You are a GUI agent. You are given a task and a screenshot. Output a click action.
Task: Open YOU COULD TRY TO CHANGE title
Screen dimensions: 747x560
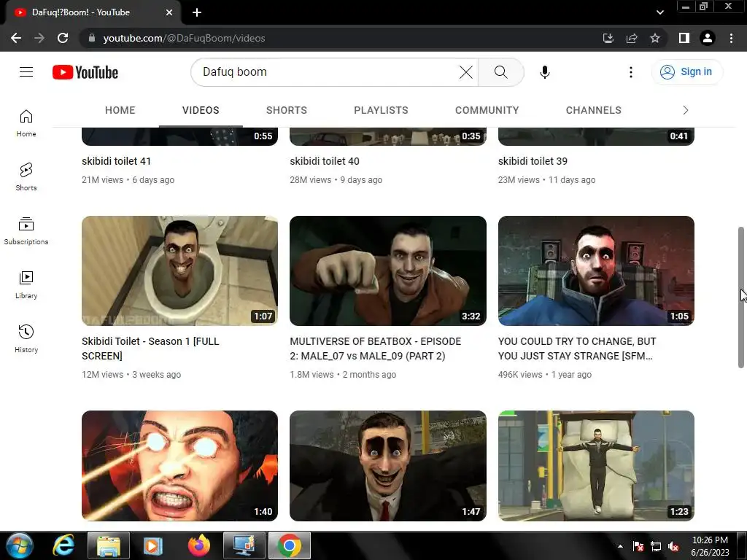pyautogui.click(x=577, y=349)
